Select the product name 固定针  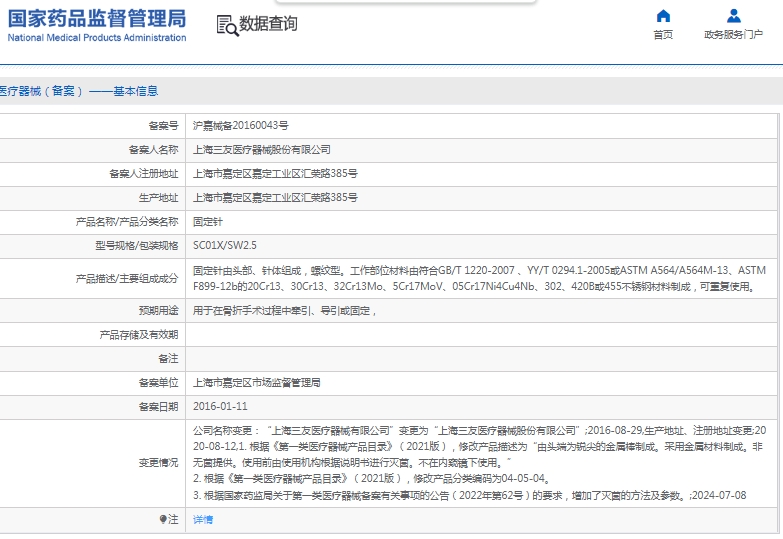[208, 221]
